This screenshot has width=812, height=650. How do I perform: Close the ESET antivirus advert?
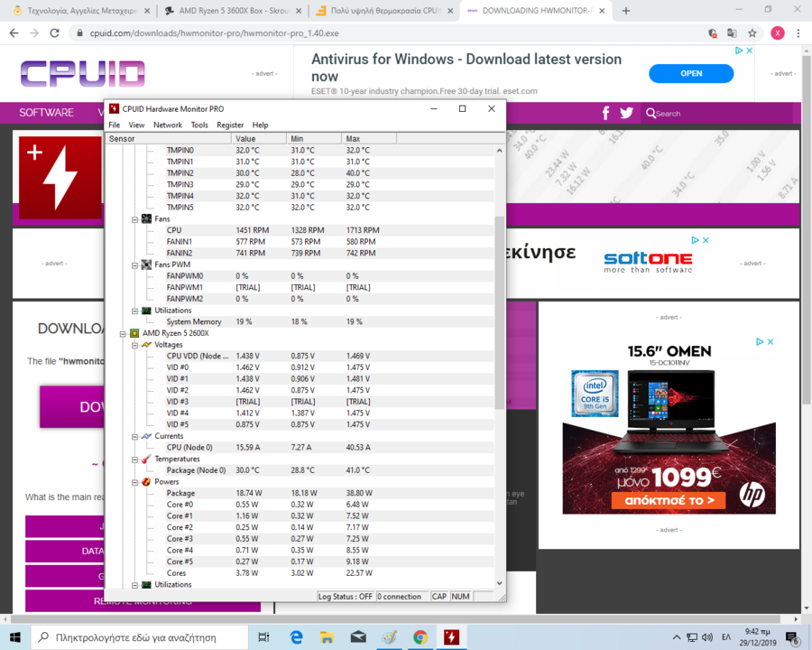750,51
